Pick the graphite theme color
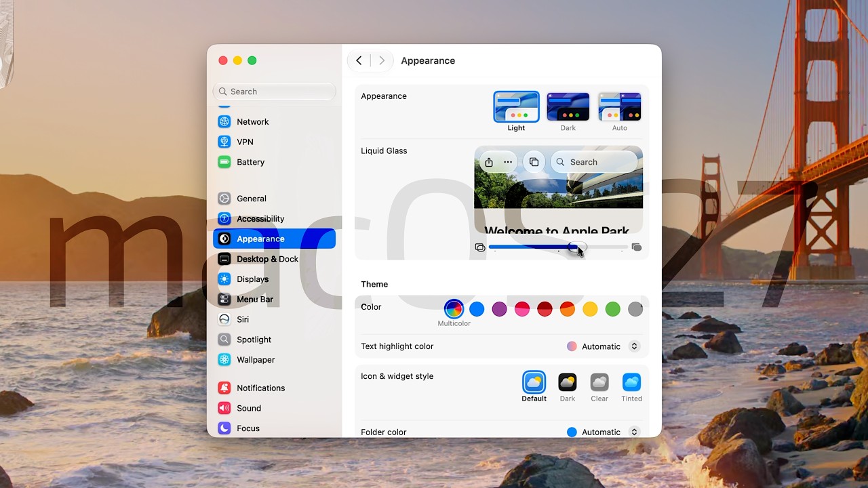The height and width of the screenshot is (488, 868). 635,309
